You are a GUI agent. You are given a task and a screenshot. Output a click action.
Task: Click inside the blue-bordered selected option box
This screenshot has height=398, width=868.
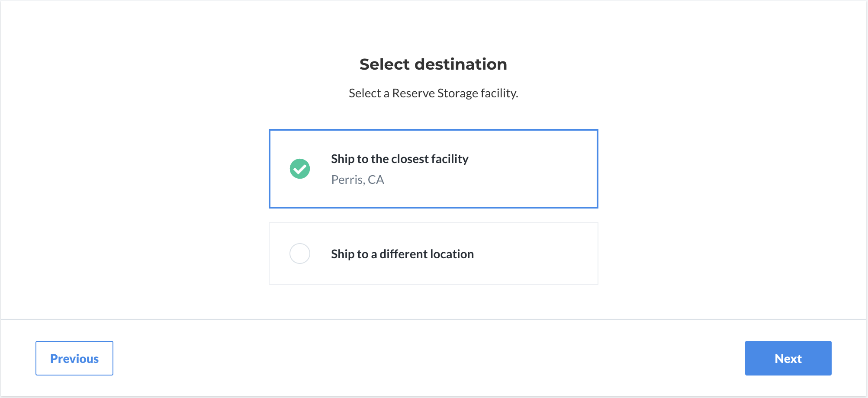pyautogui.click(x=434, y=169)
